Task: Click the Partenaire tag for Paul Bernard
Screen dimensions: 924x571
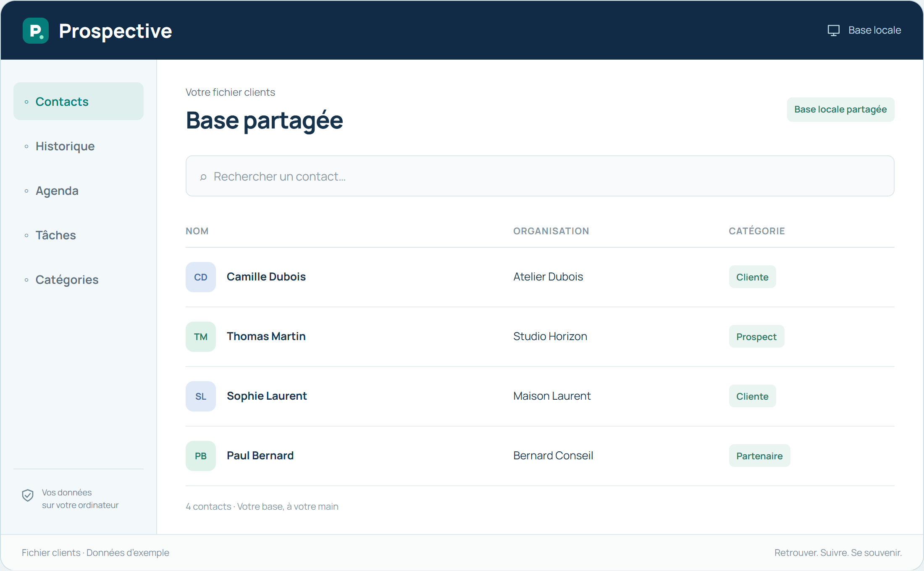Action: tap(759, 456)
